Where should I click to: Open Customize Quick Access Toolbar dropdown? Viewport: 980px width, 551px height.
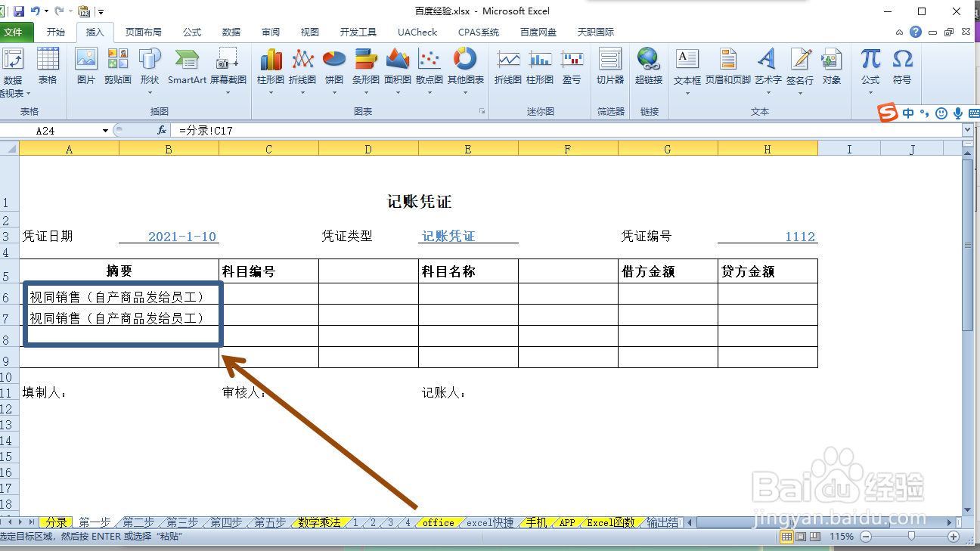(x=101, y=11)
